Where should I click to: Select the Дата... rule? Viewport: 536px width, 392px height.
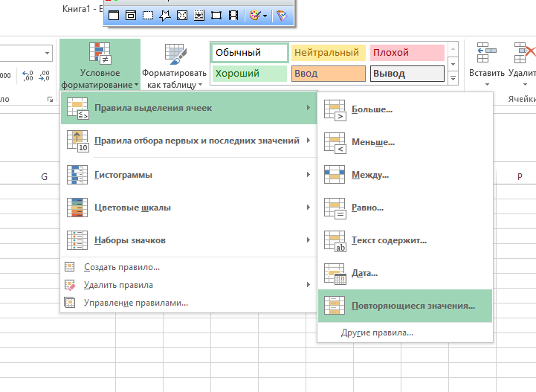point(405,273)
